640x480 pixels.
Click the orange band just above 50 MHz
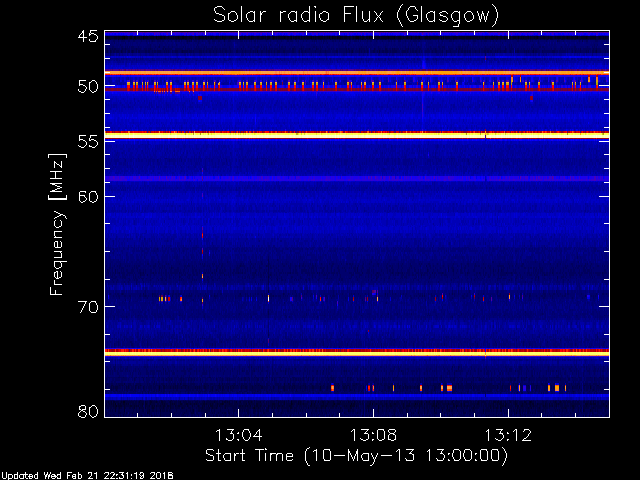click(x=357, y=73)
